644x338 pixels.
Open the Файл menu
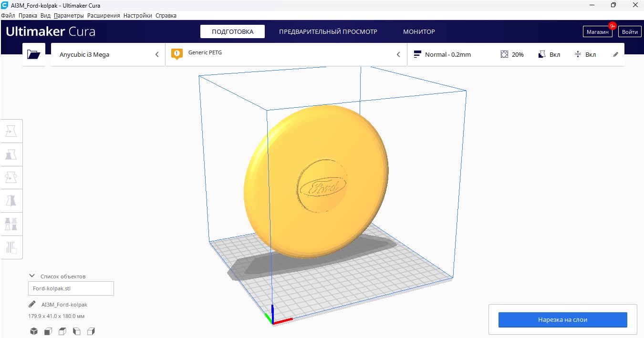9,16
